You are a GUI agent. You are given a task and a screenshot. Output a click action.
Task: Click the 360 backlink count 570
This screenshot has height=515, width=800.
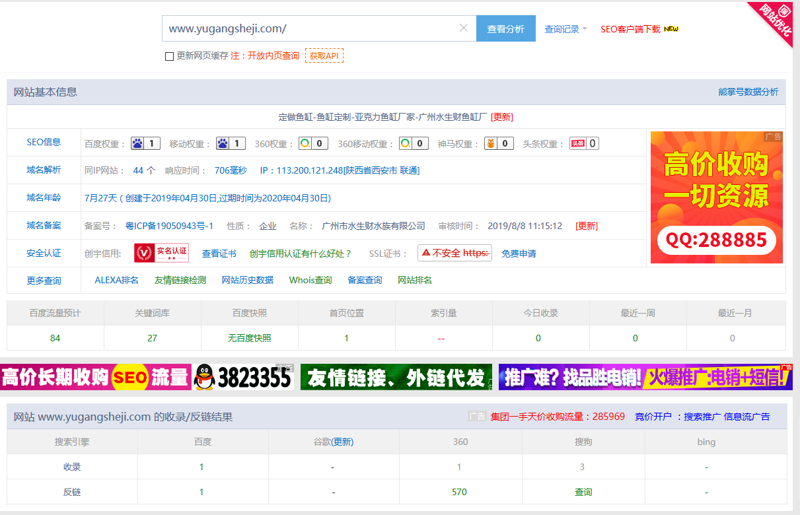459,492
